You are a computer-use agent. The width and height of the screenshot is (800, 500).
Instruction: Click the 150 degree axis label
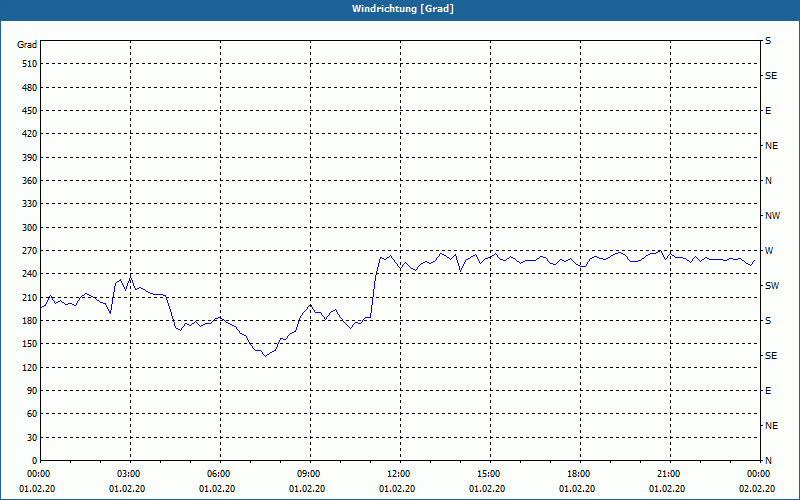(x=29, y=343)
